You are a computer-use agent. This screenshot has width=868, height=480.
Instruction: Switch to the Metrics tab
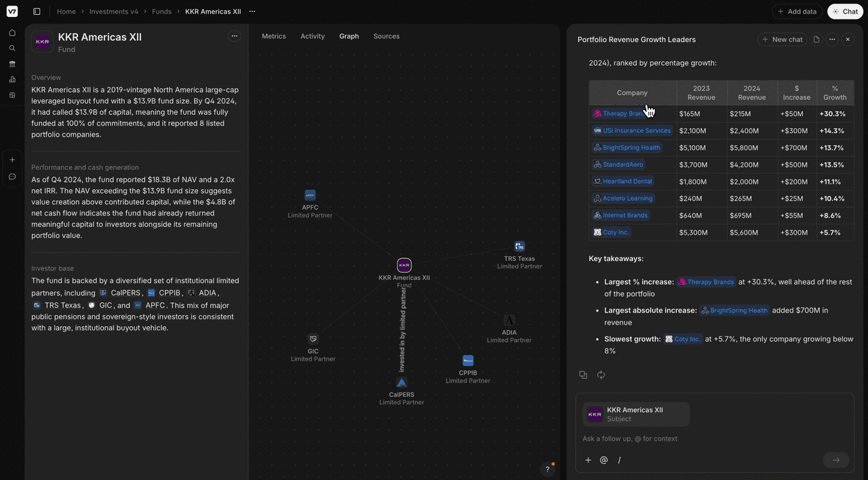tap(274, 36)
